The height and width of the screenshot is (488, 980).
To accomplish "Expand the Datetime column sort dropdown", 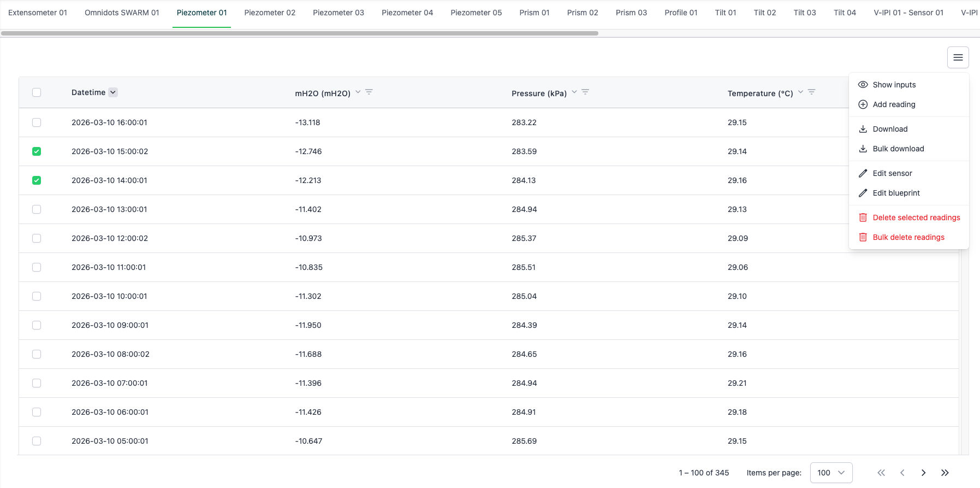I will (x=113, y=92).
